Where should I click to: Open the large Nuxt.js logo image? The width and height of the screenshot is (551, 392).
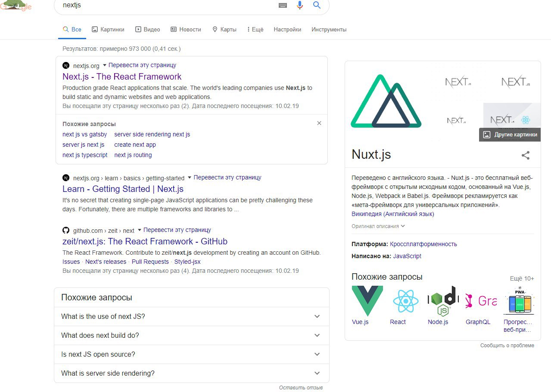[x=386, y=101]
